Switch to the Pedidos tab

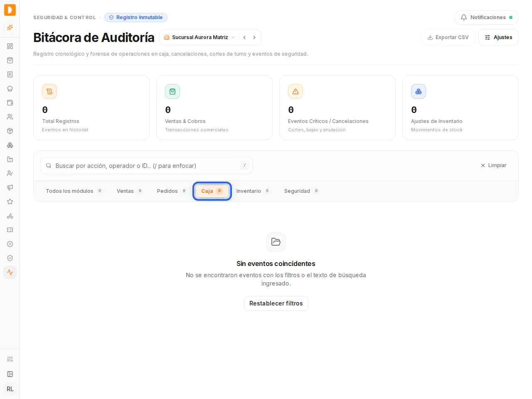[171, 191]
